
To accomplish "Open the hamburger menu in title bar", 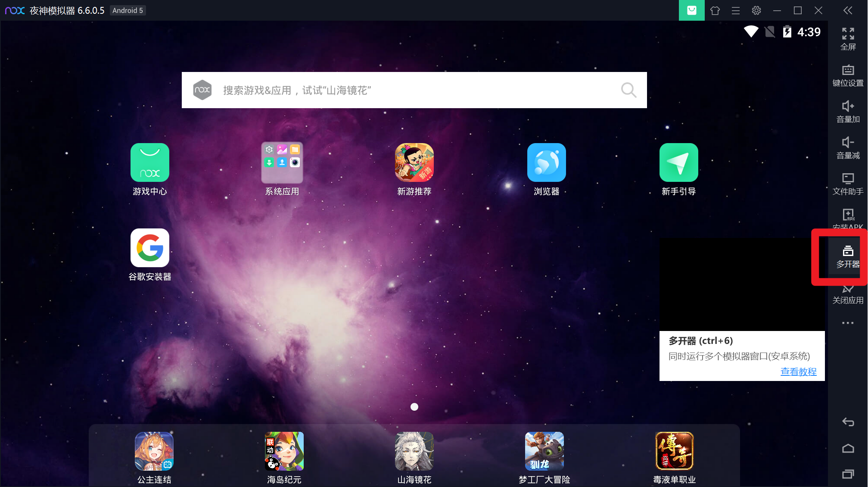I will pyautogui.click(x=736, y=10).
